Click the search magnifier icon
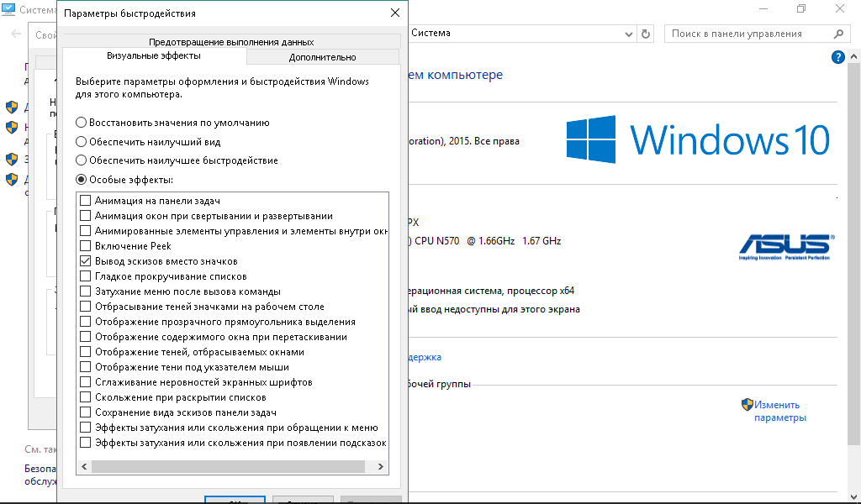 (x=838, y=34)
